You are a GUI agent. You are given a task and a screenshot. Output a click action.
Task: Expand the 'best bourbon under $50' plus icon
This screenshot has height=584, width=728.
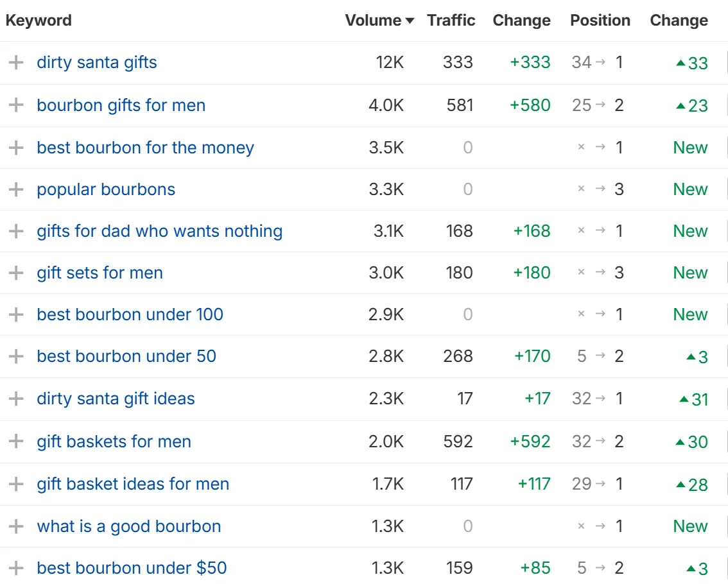(x=16, y=568)
